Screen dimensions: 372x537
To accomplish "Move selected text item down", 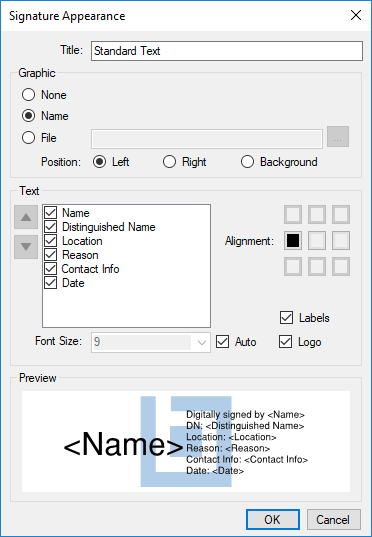I will point(26,247).
